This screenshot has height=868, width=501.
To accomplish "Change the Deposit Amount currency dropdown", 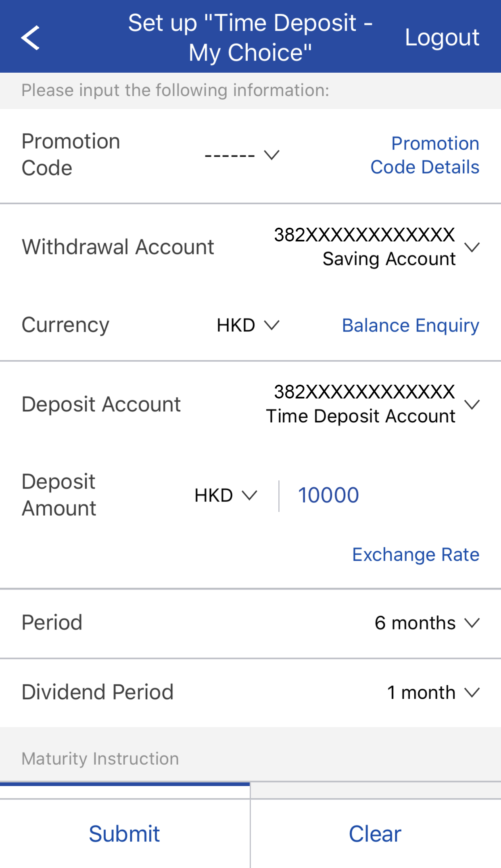I will (225, 495).
